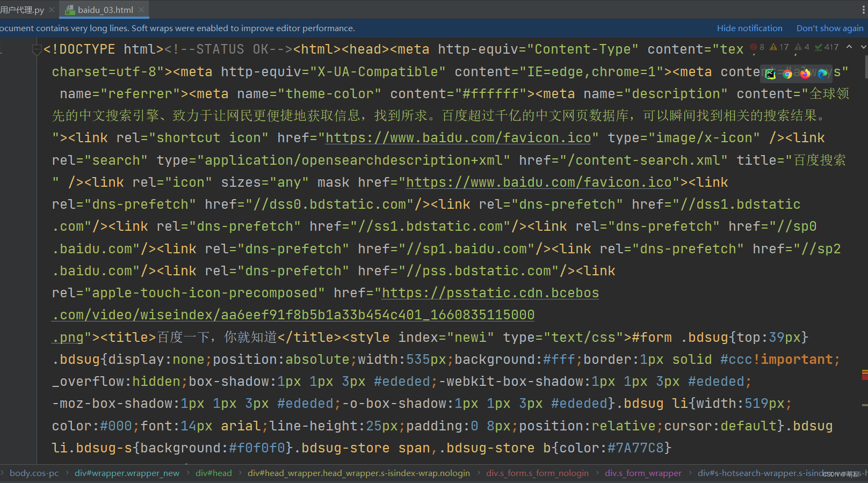Viewport: 868px width, 483px height.
Task: Click the #f0f0f0 background color value
Action: tap(257, 448)
